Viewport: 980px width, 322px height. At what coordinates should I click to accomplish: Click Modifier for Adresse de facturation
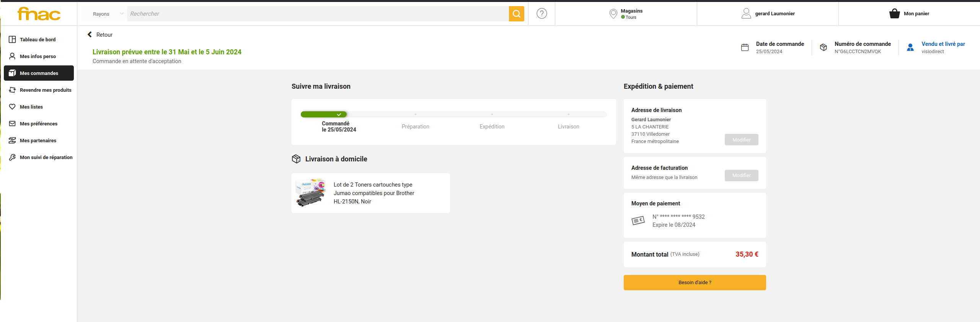click(x=741, y=176)
